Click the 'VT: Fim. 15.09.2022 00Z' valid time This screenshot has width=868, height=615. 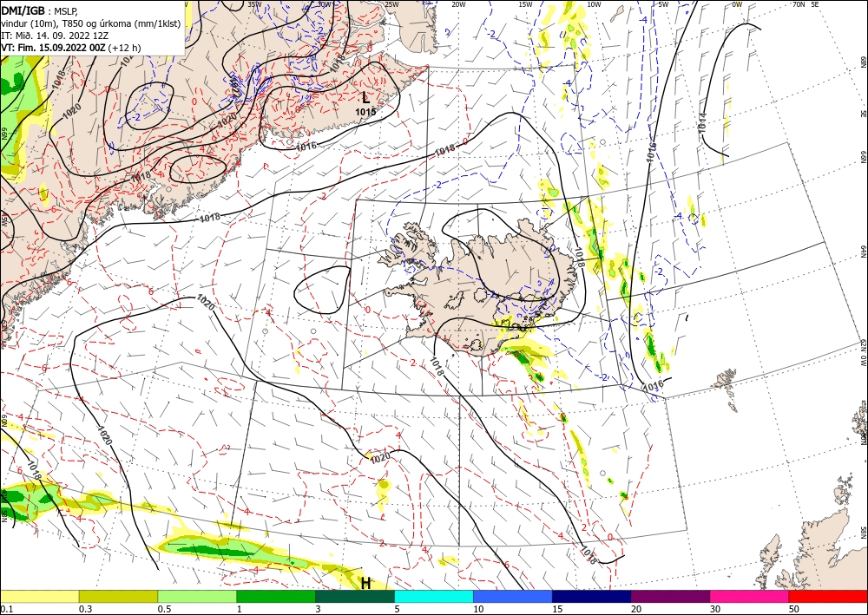click(x=54, y=48)
